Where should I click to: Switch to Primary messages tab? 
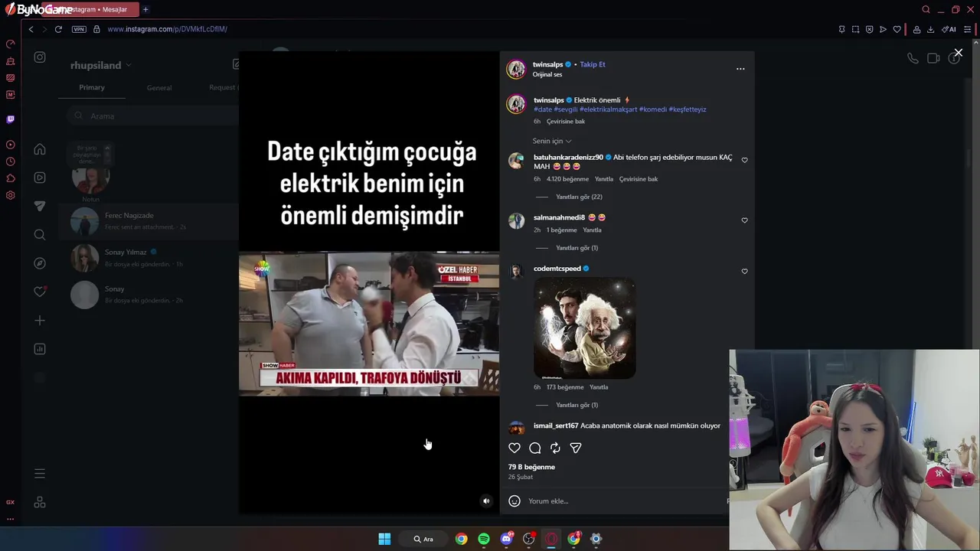coord(92,87)
